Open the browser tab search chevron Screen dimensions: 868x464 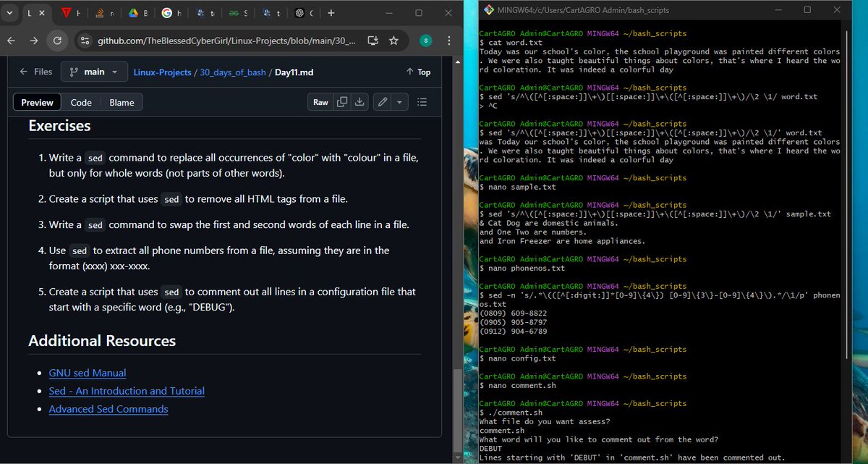(x=9, y=12)
